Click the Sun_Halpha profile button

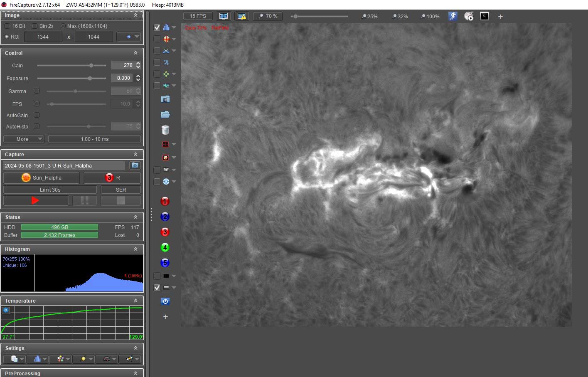point(41,177)
